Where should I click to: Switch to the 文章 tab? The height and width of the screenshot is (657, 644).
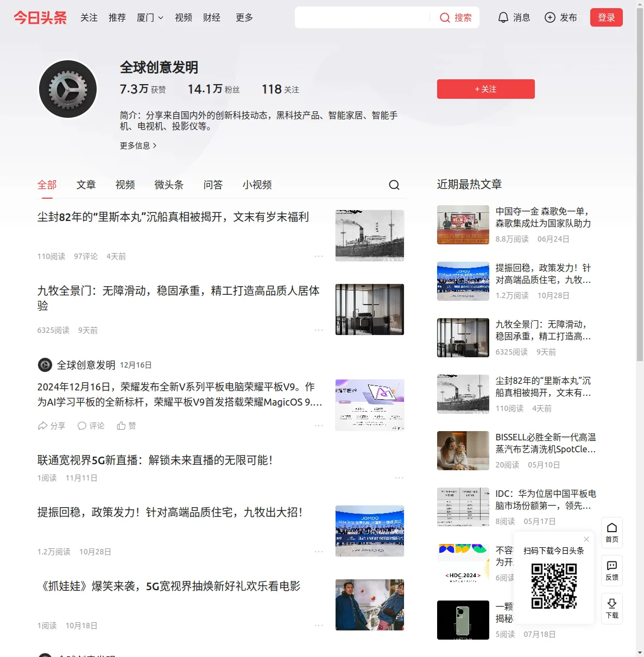86,185
